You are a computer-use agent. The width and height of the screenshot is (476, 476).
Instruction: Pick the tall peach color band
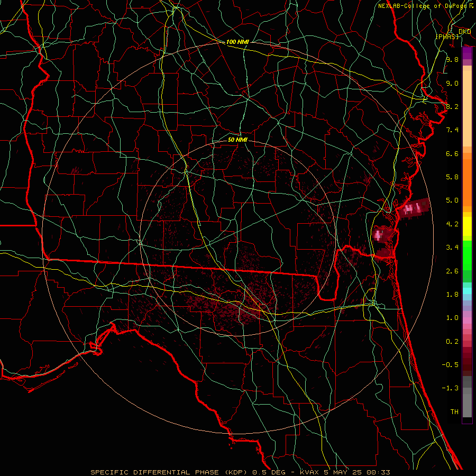click(467, 109)
